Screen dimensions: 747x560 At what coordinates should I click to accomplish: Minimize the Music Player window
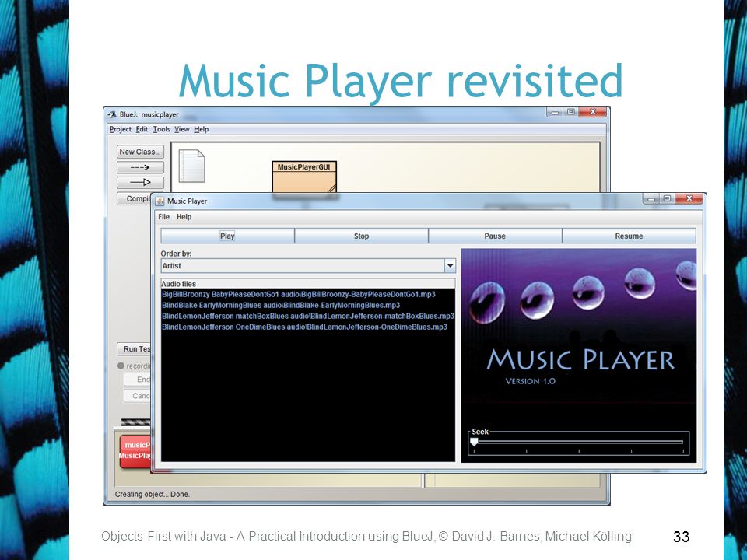click(651, 198)
